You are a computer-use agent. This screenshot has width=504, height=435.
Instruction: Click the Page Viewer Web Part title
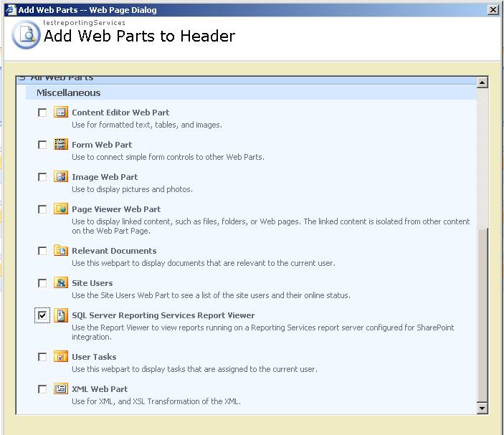coord(116,209)
